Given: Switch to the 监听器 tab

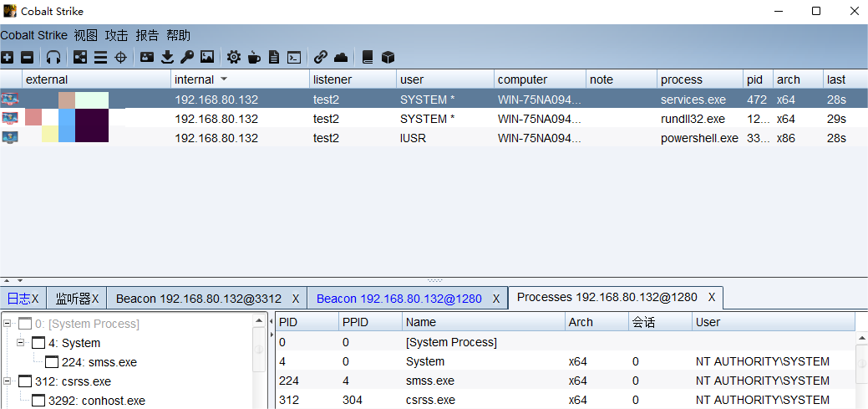Looking at the screenshot, I should [x=73, y=299].
